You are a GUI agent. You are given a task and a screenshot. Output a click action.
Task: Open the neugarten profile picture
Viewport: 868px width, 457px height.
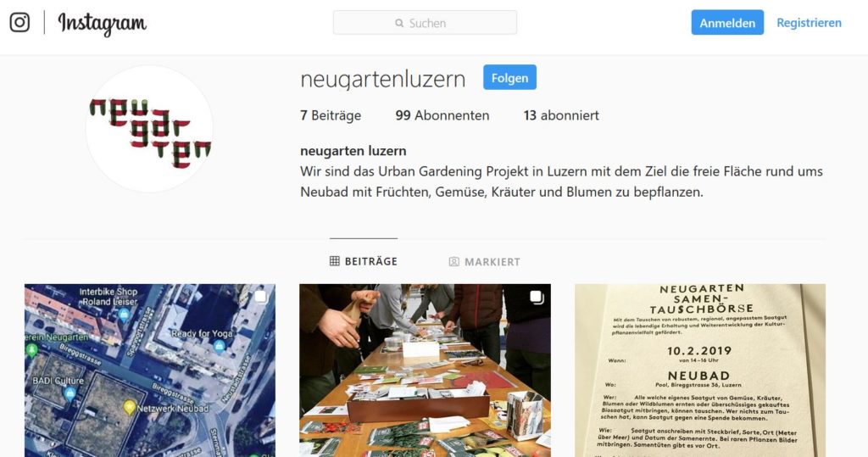tap(149, 129)
